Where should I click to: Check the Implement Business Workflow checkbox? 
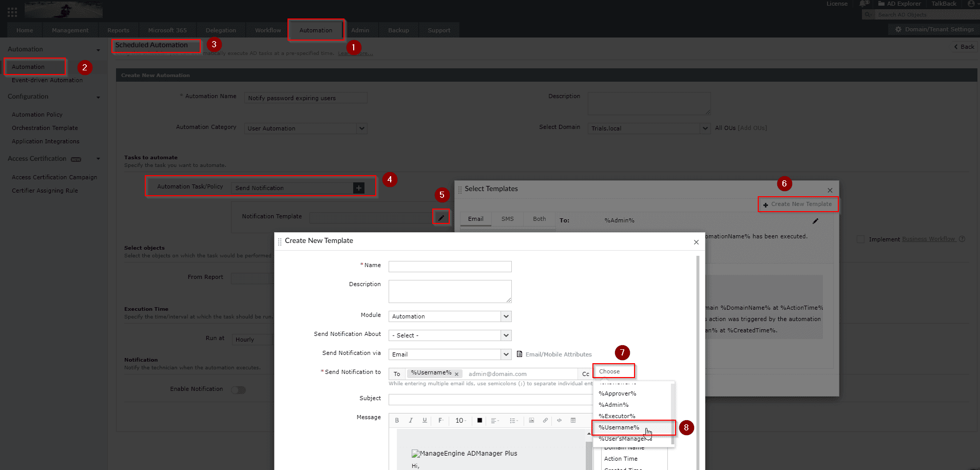[860, 240]
